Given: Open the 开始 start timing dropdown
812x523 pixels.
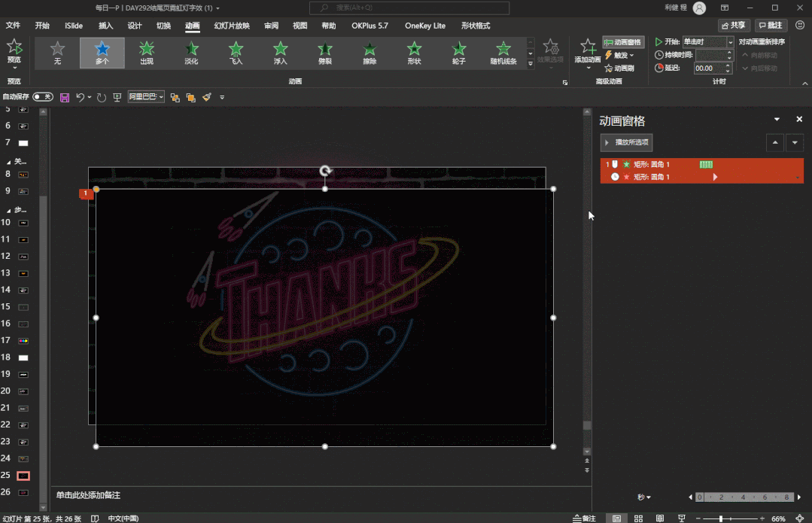Looking at the screenshot, I should pos(730,42).
